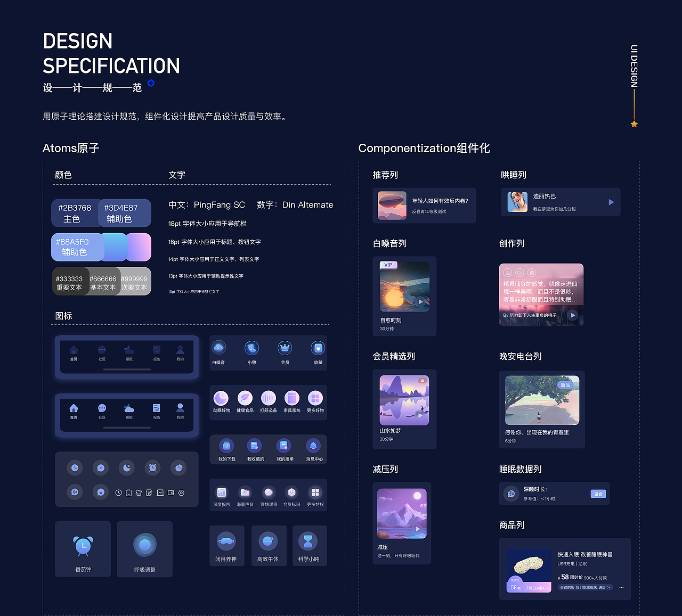This screenshot has height=616, width=682.
Task: Click the 消息中心 notification bell icon
Action: point(314,446)
